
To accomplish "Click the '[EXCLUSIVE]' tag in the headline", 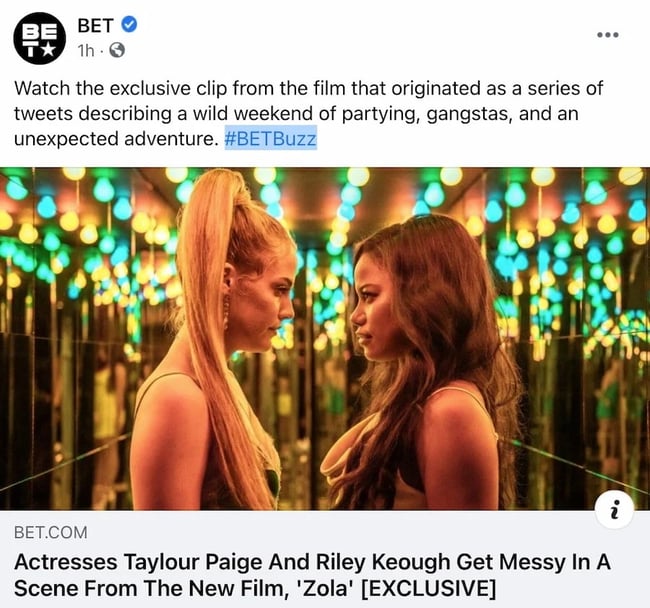I will (x=428, y=588).
